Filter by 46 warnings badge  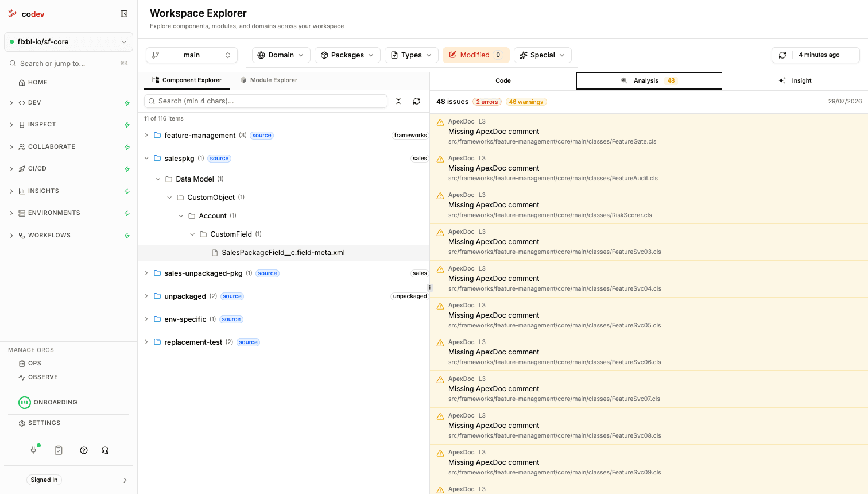pos(526,102)
